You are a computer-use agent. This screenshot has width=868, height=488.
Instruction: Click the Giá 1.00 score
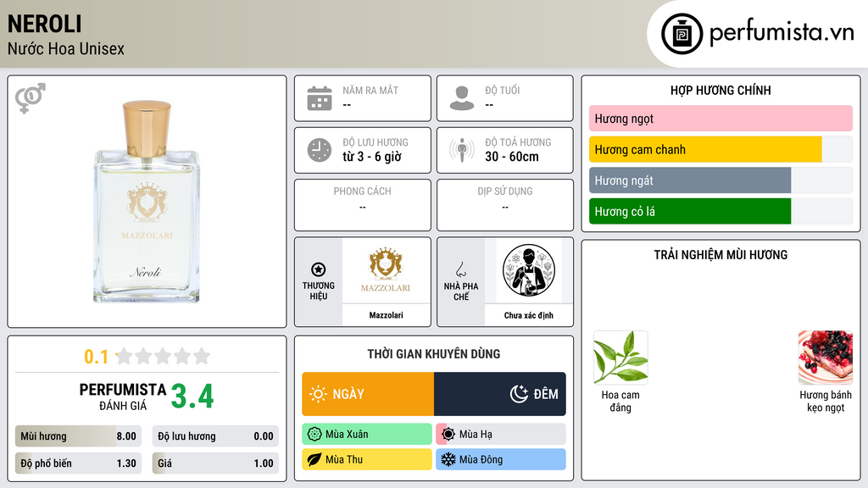click(x=215, y=463)
